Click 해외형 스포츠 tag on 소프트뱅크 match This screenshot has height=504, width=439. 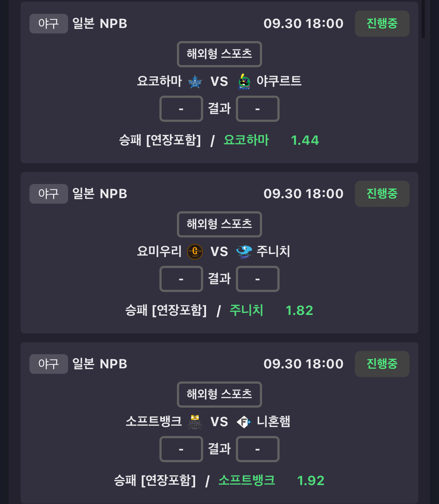[219, 395]
